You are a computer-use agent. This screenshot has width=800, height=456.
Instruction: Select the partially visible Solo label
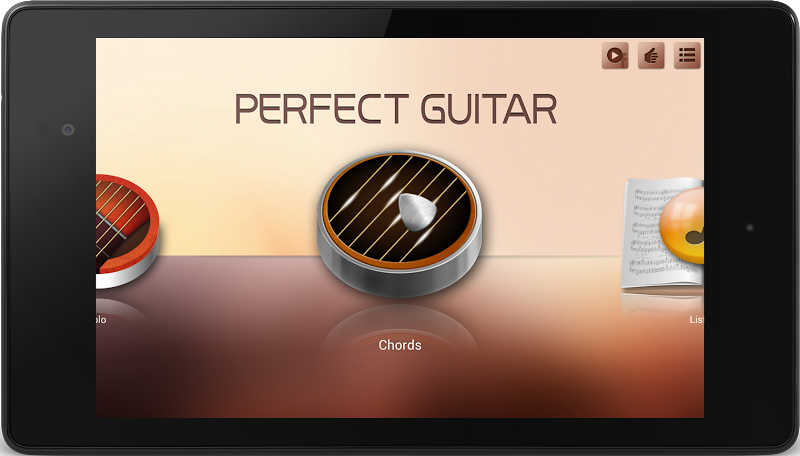pyautogui.click(x=101, y=320)
